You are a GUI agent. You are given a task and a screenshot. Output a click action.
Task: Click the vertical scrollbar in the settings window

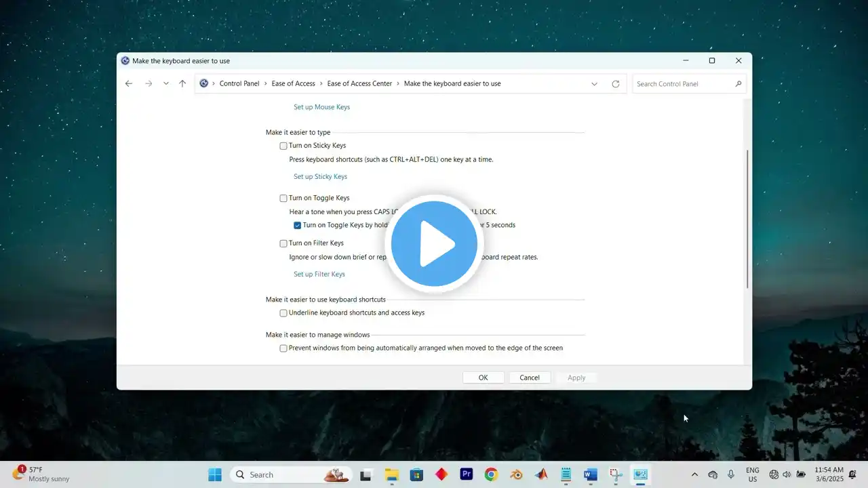click(x=747, y=219)
